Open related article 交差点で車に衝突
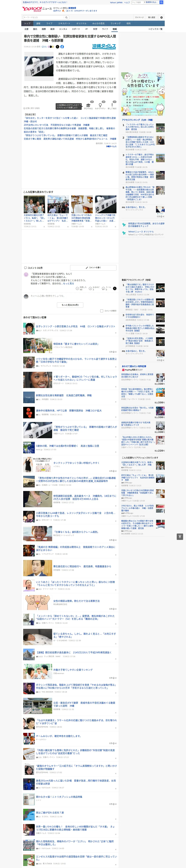The width and height of the screenshot is (186, 868). tap(70, 139)
